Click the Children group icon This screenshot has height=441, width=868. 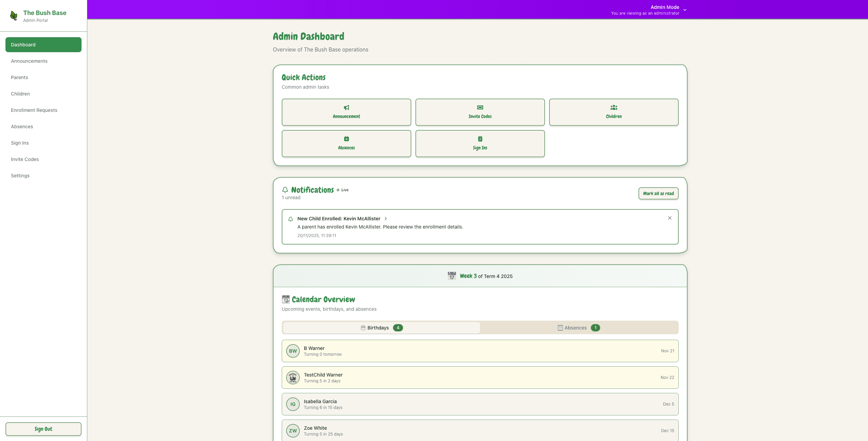click(614, 107)
